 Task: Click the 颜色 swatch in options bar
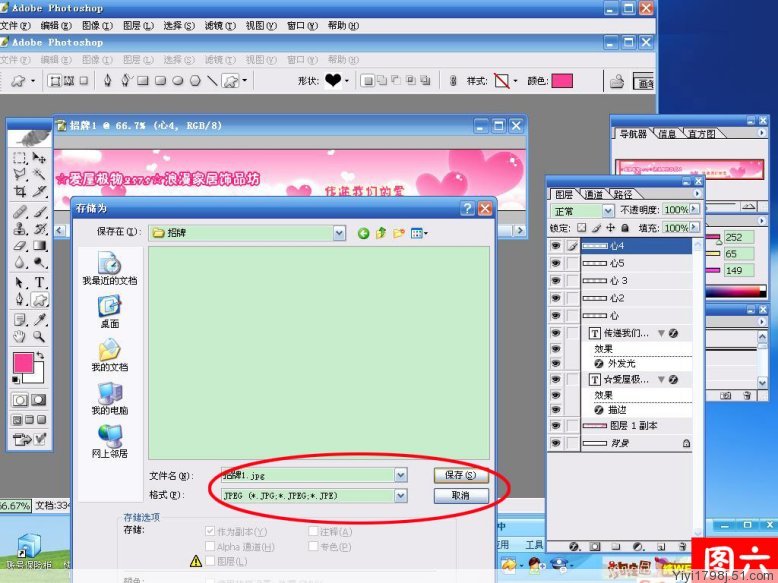pos(562,80)
